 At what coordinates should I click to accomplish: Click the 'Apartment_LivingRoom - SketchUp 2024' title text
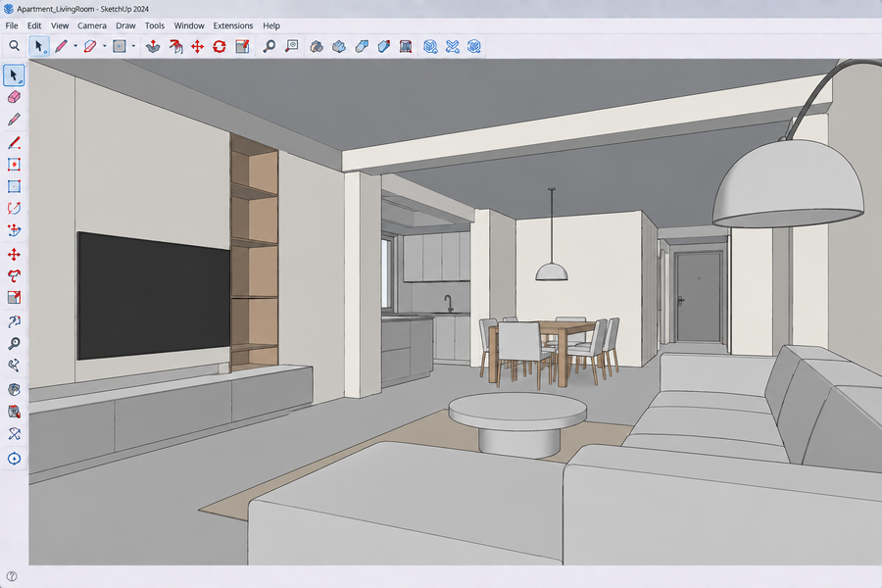tap(82, 9)
